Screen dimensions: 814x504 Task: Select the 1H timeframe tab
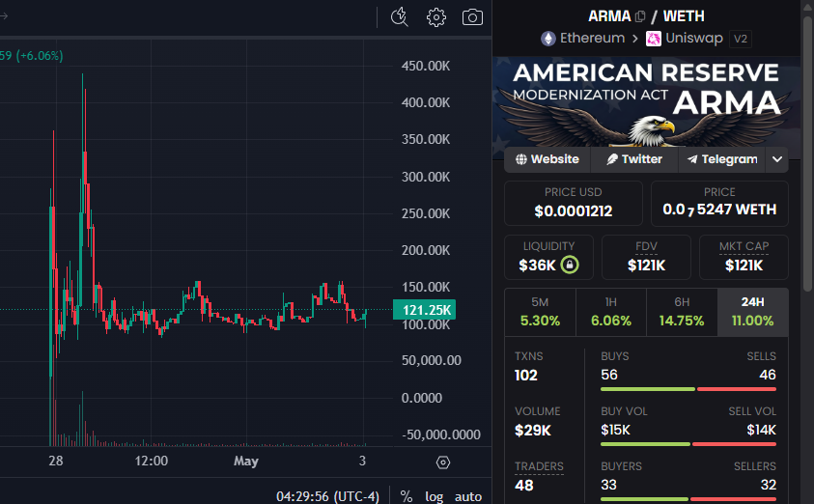(x=611, y=313)
